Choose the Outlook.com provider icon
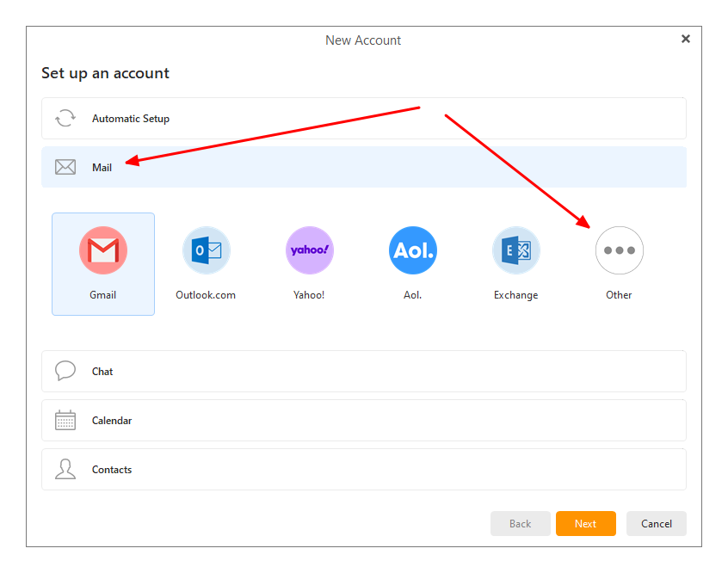This screenshot has height=573, width=728. (207, 250)
